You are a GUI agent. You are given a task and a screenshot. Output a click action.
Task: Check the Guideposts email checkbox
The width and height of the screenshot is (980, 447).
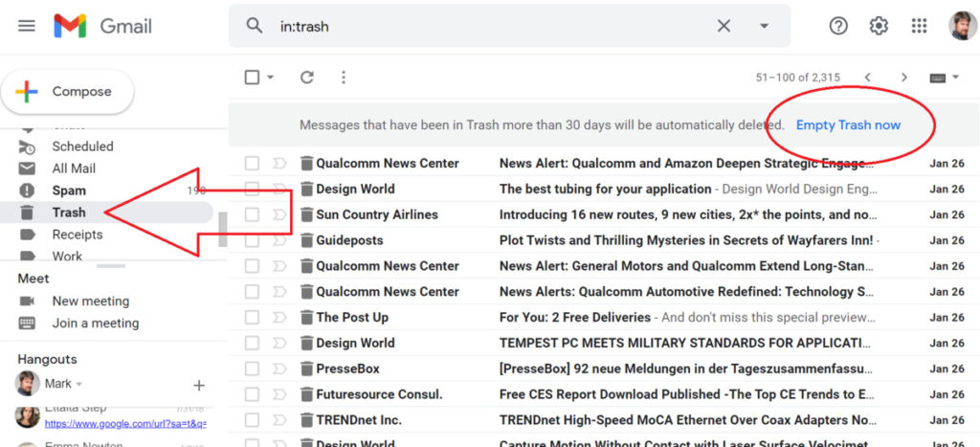tap(252, 240)
